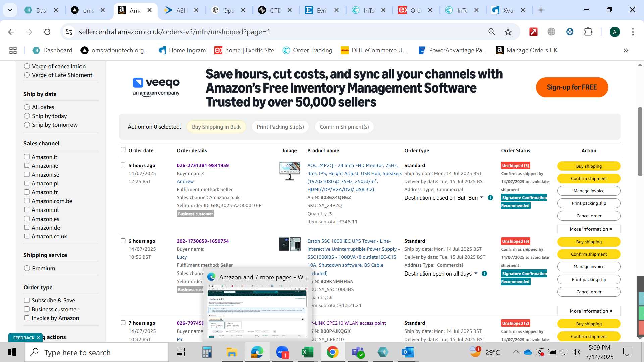Open a new browser tab
This screenshot has height=362, width=644.
[541, 10]
